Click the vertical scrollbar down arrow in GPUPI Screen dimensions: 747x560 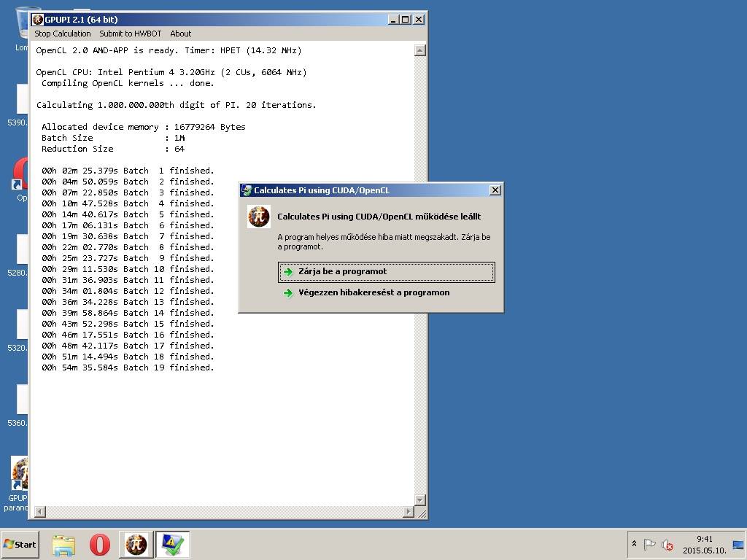pyautogui.click(x=419, y=500)
